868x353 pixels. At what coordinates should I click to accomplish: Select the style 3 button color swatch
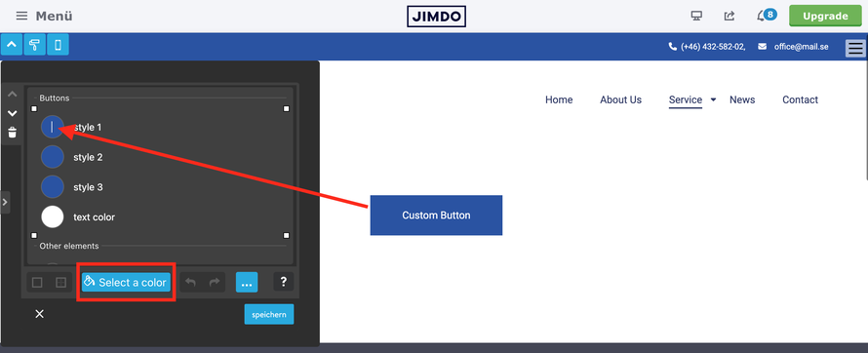(x=53, y=187)
